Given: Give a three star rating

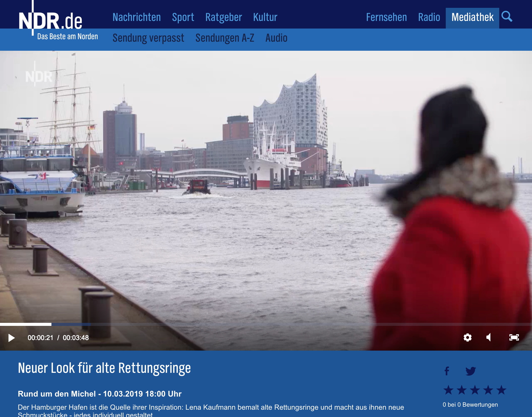Looking at the screenshot, I should [475, 390].
